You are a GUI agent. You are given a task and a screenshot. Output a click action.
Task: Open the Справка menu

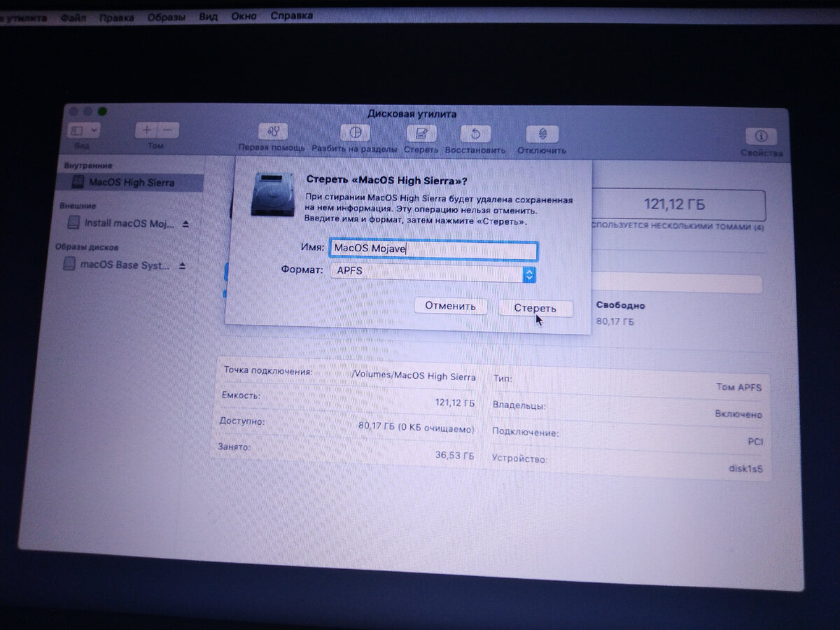(291, 15)
